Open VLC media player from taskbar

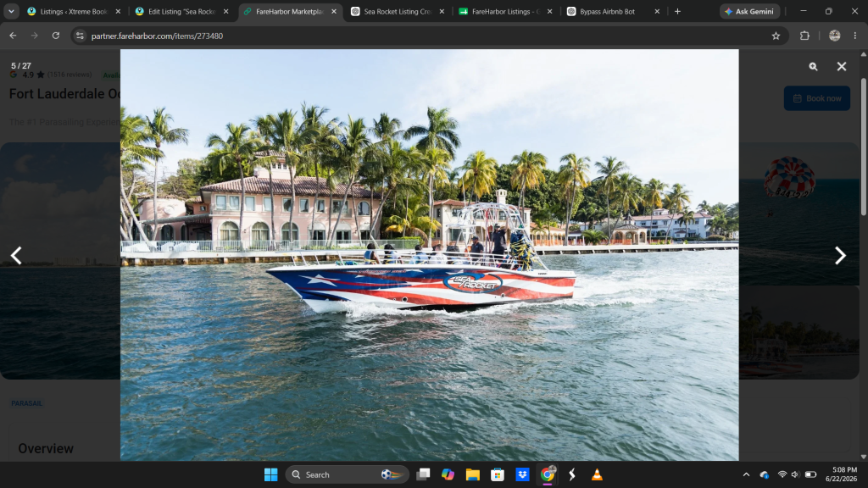597,474
